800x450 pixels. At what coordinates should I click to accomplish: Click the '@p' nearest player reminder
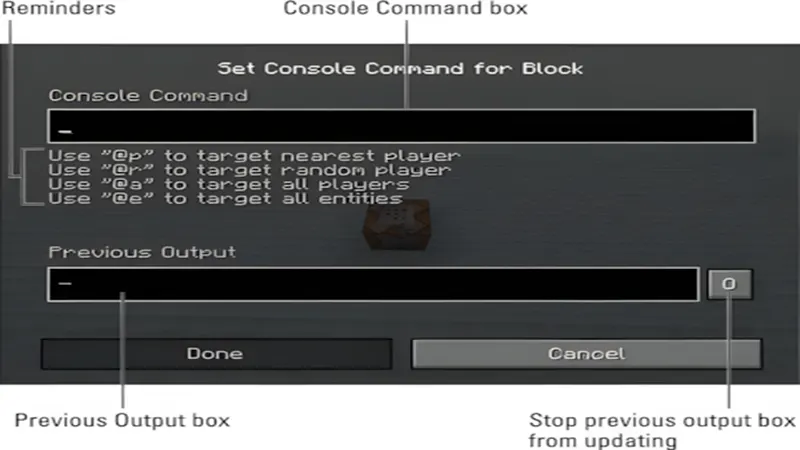click(255, 156)
